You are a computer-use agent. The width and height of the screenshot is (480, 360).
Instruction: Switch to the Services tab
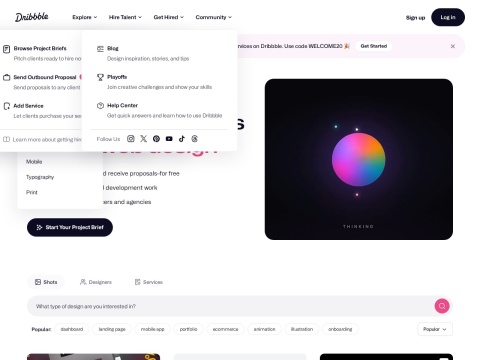(149, 282)
